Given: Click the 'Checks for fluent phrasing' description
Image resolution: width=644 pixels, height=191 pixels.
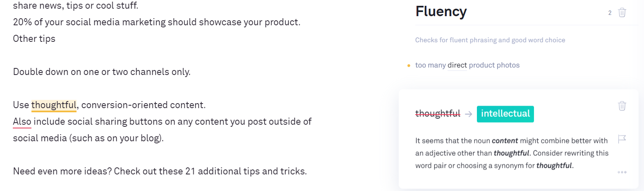Looking at the screenshot, I should click(x=490, y=40).
